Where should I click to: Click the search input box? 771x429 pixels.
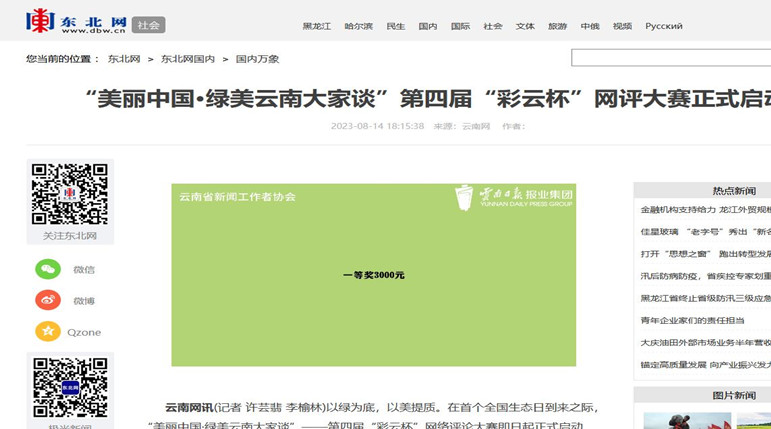(670, 58)
